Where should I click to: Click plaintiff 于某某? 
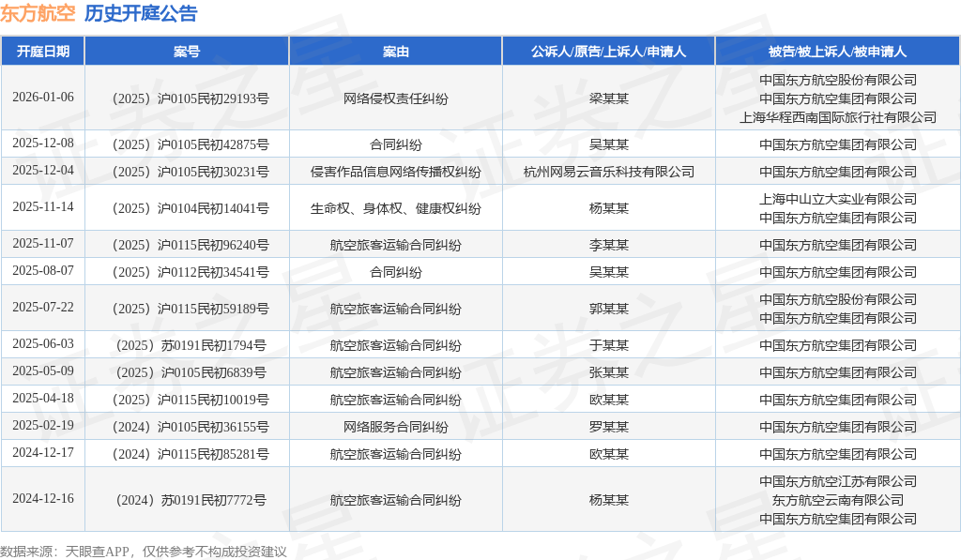tap(608, 345)
